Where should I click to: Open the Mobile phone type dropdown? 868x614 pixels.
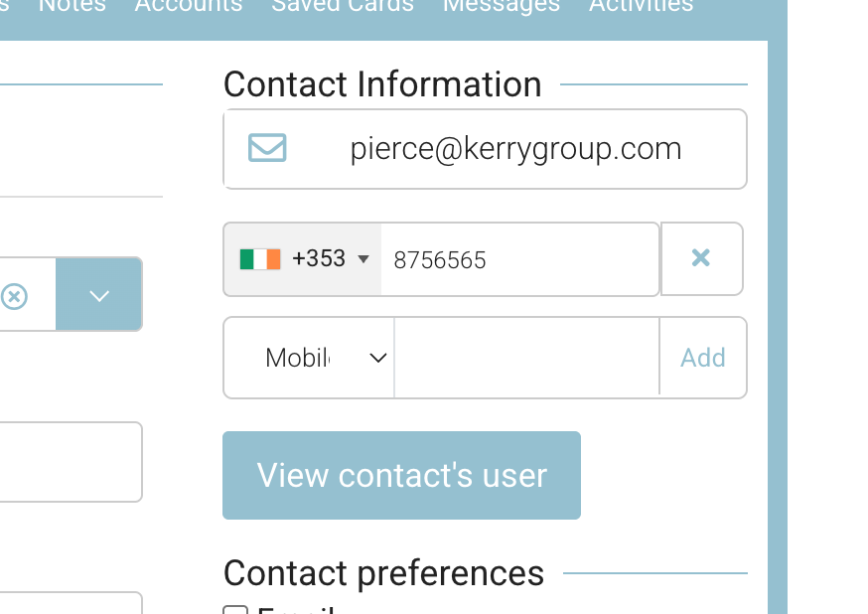point(310,358)
